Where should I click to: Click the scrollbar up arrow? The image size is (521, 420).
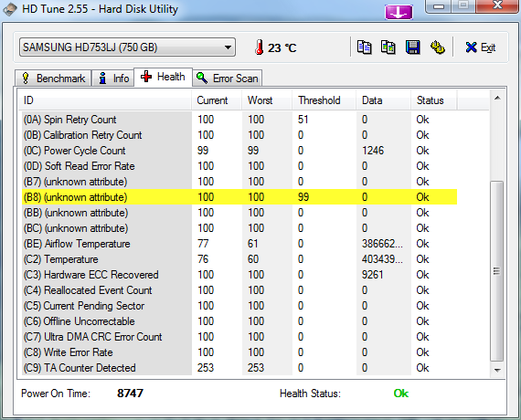[497, 98]
